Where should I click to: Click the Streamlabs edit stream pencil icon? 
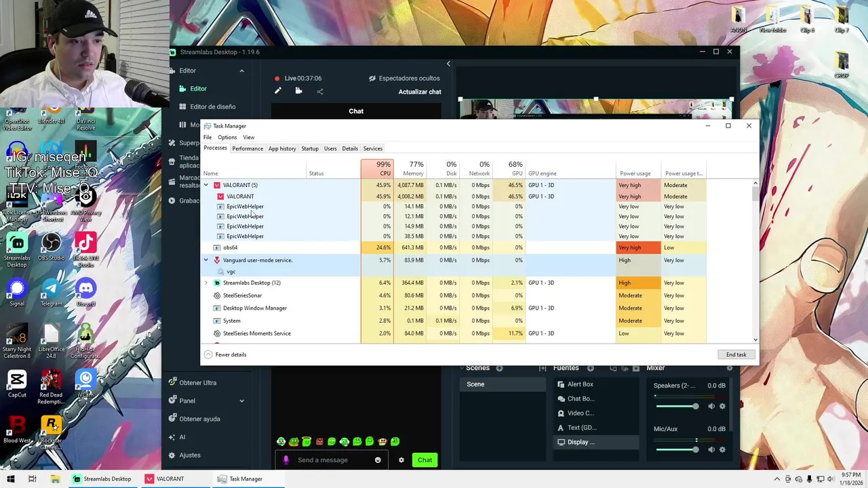click(278, 91)
